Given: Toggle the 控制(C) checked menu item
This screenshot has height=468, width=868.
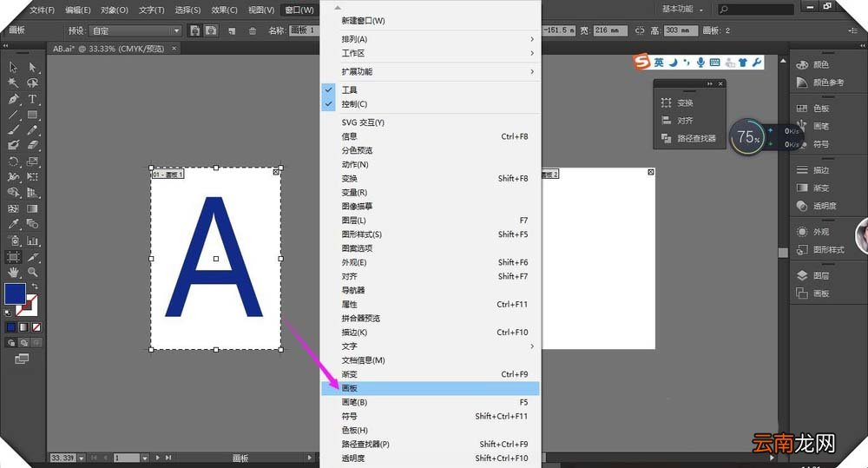Looking at the screenshot, I should tap(431, 104).
